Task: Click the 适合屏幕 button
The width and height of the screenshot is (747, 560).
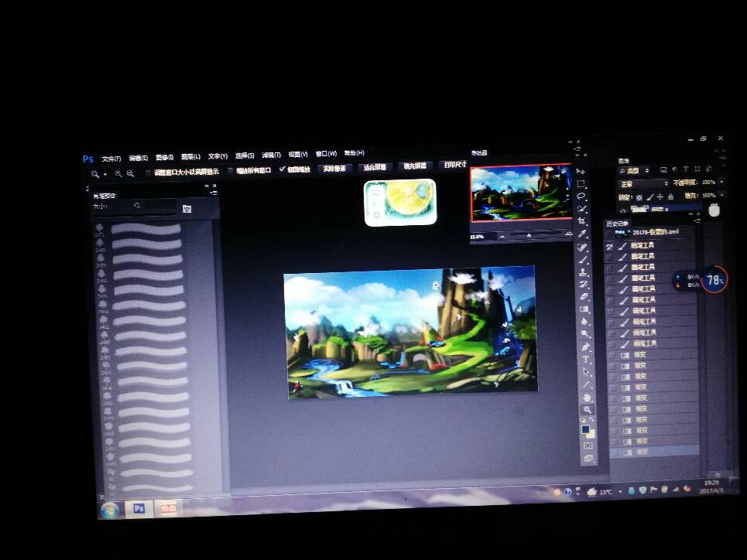Action: point(375,167)
